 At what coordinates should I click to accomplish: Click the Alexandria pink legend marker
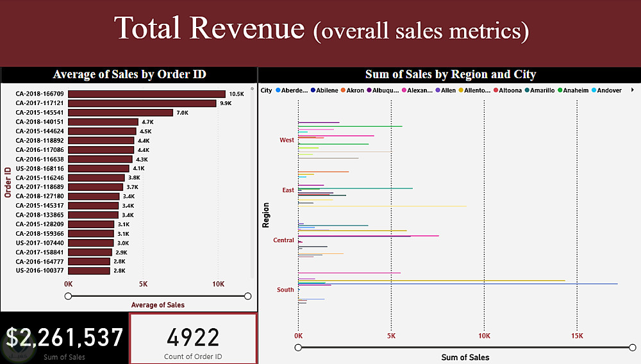pos(404,90)
